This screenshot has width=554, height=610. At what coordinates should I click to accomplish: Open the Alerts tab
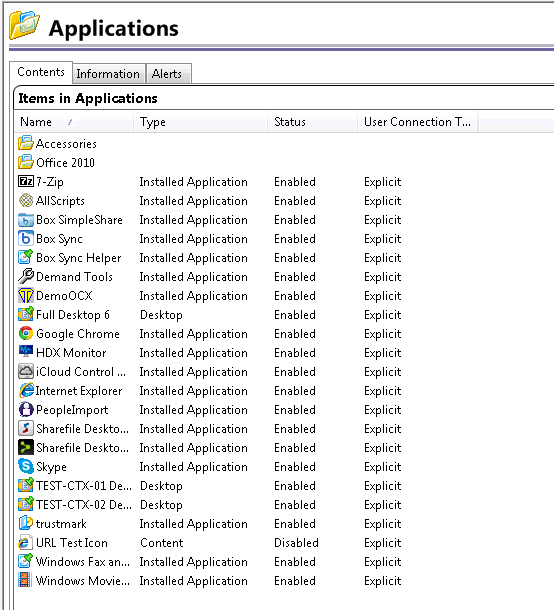tap(167, 74)
